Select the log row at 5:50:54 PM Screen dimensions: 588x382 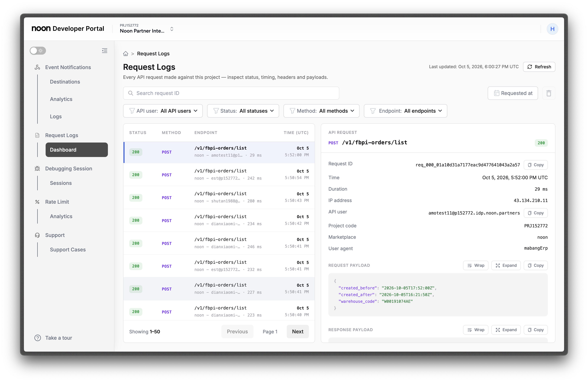click(x=219, y=175)
